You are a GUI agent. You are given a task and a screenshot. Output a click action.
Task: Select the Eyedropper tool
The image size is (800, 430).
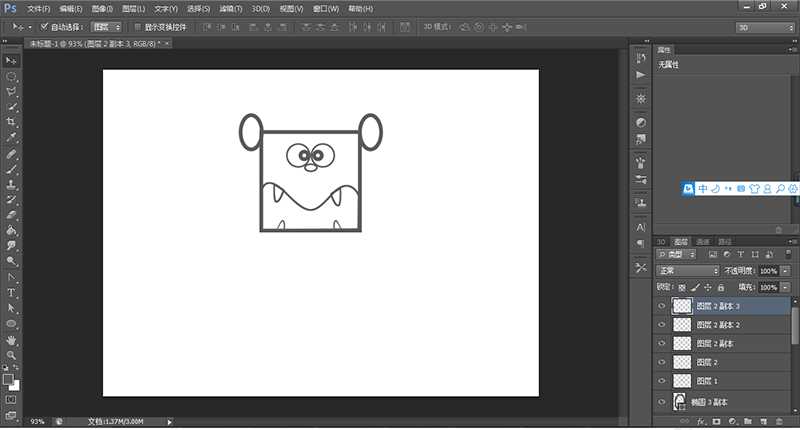point(12,137)
